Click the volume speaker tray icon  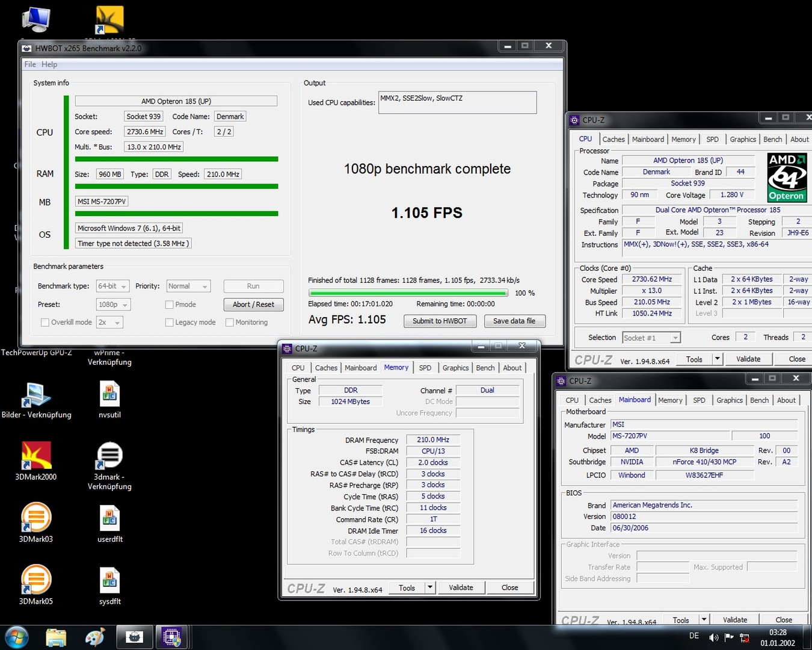(714, 637)
